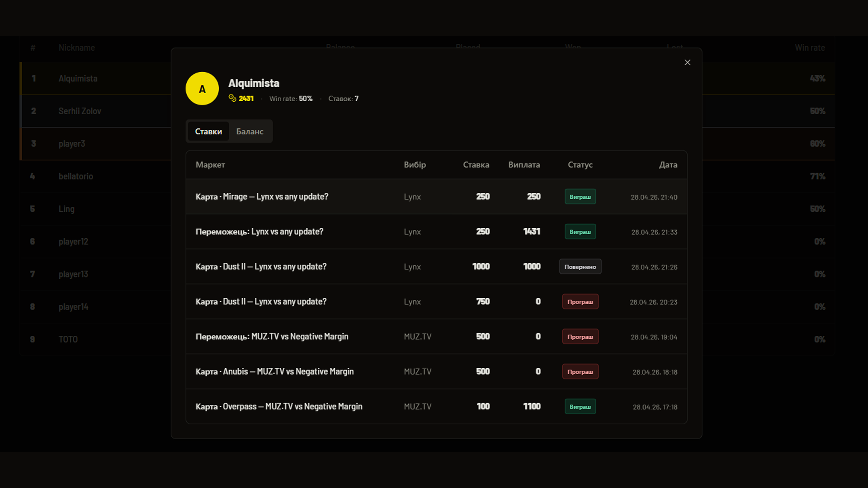Click the Програш badge dated 28.04.26, 19:04
This screenshot has width=868, height=488.
tap(580, 337)
